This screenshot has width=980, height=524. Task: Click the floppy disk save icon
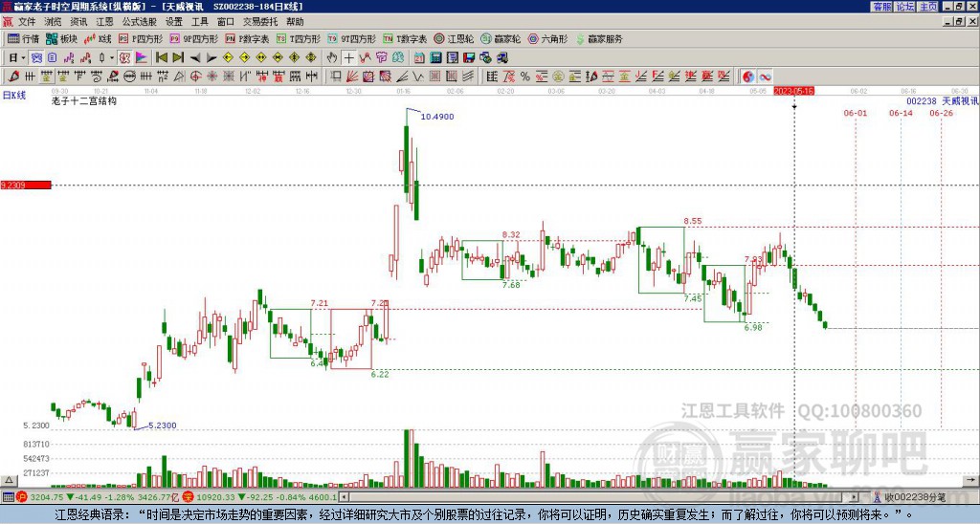(x=469, y=58)
